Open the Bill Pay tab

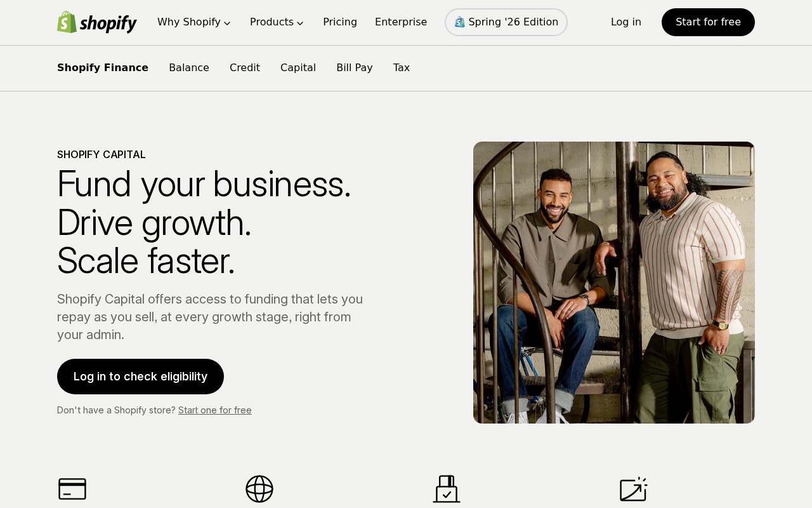(x=355, y=68)
